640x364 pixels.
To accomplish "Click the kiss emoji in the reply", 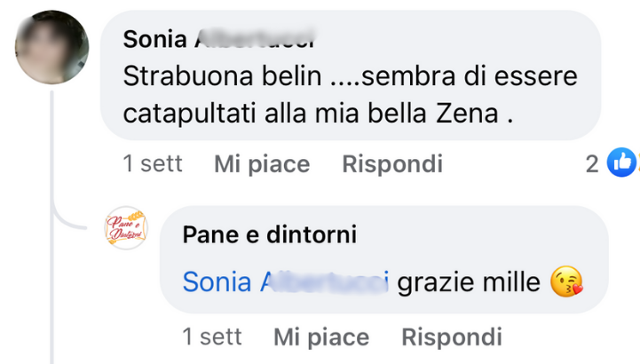I will (x=566, y=283).
